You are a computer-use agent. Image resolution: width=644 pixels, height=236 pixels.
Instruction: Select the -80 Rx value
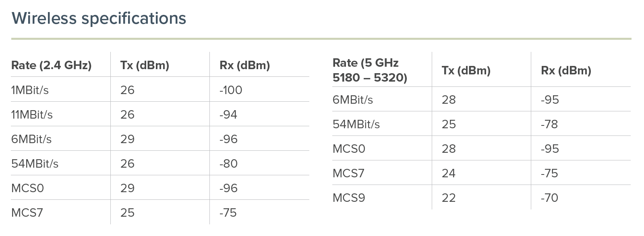point(228,164)
